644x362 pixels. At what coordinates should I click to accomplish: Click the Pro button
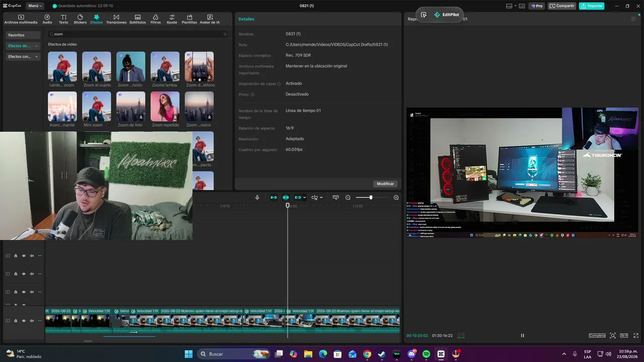(x=537, y=6)
